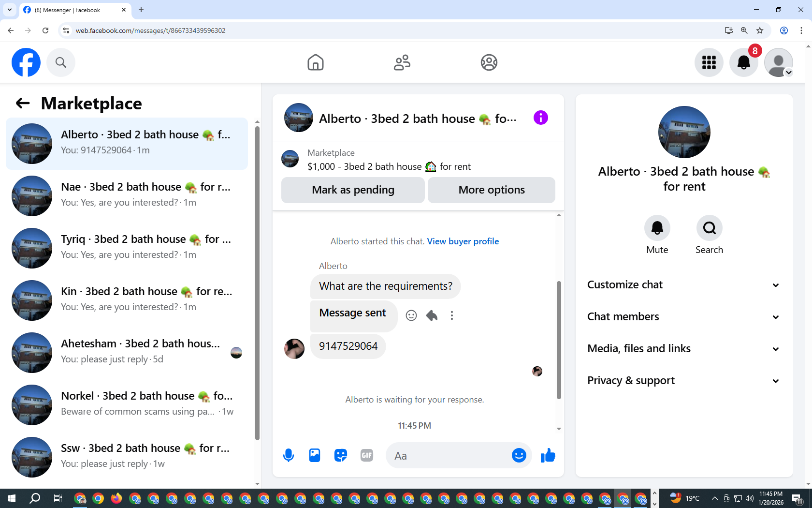Search in conversation using the magnifier icon

(x=710, y=228)
